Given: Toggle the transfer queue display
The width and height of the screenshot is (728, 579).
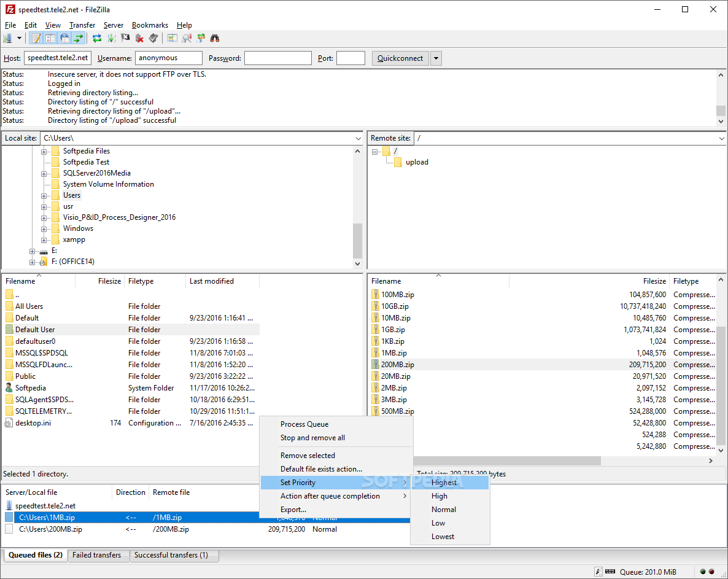Looking at the screenshot, I should tap(79, 38).
